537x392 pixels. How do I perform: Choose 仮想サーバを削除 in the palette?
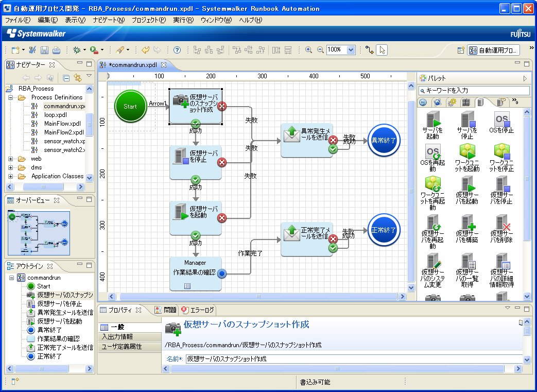click(501, 229)
